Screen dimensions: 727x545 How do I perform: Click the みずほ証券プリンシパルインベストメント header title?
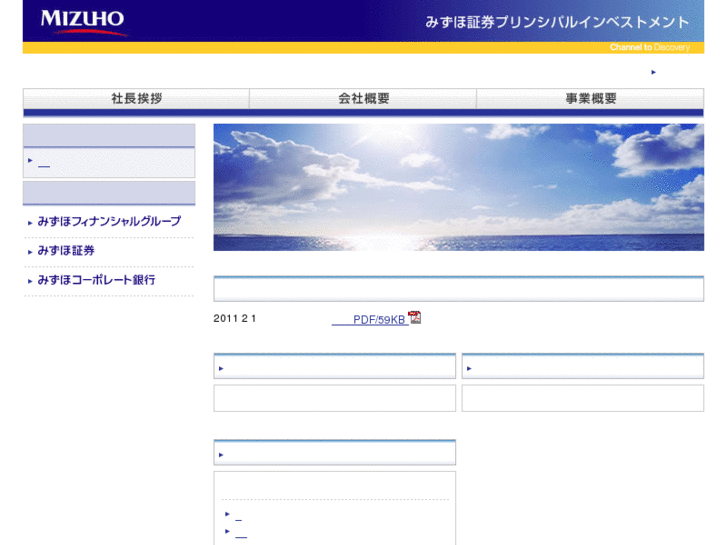coord(557,22)
